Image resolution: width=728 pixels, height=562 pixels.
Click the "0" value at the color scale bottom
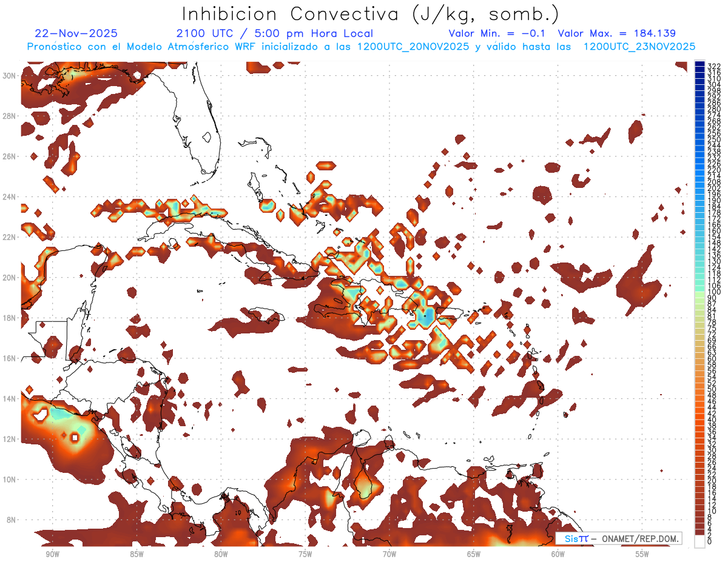(x=709, y=542)
